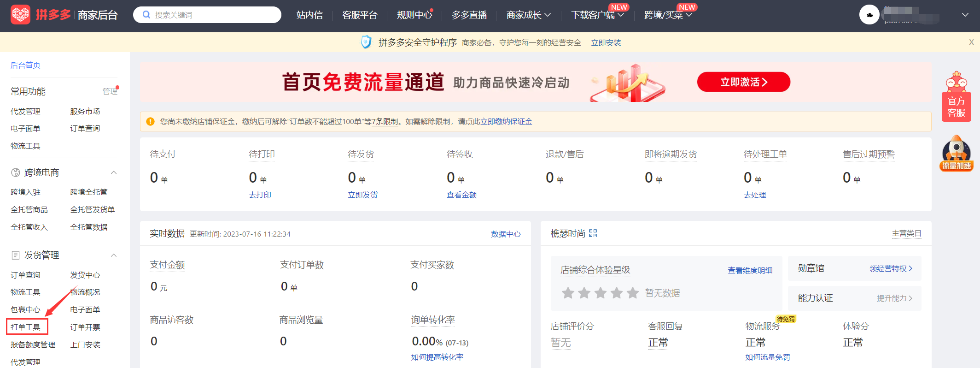
Task: Click the Pinduoduo logo icon
Action: click(20, 15)
